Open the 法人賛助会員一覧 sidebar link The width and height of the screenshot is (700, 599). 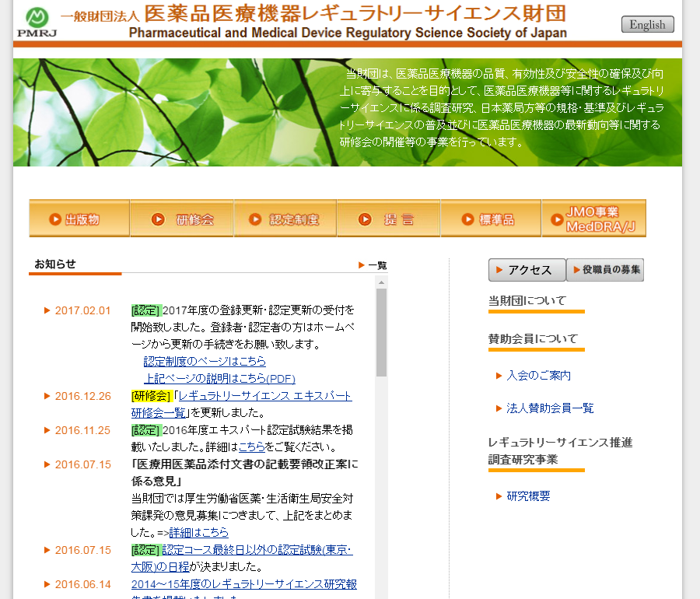[549, 408]
